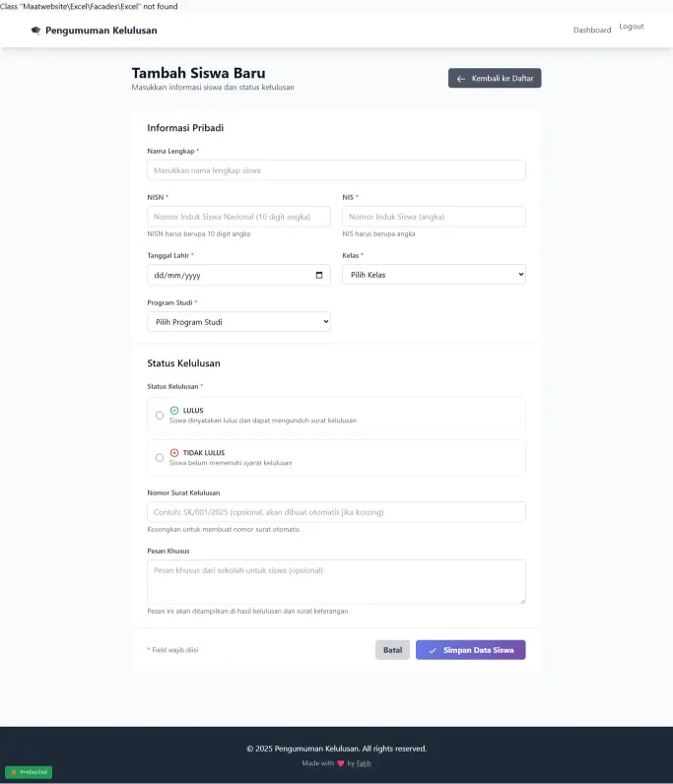Follow the Fatih link in footer
673x784 pixels.
(x=364, y=763)
